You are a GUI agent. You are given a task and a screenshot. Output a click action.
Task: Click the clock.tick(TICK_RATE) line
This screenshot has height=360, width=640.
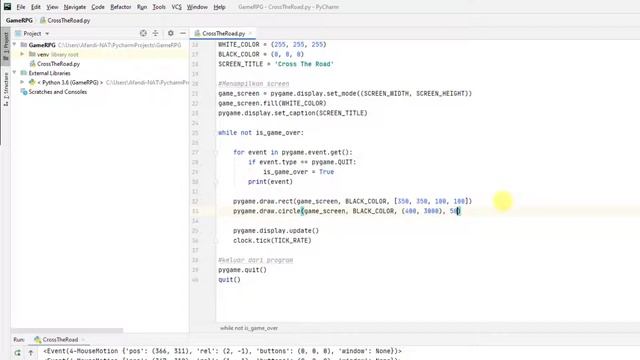coord(272,240)
